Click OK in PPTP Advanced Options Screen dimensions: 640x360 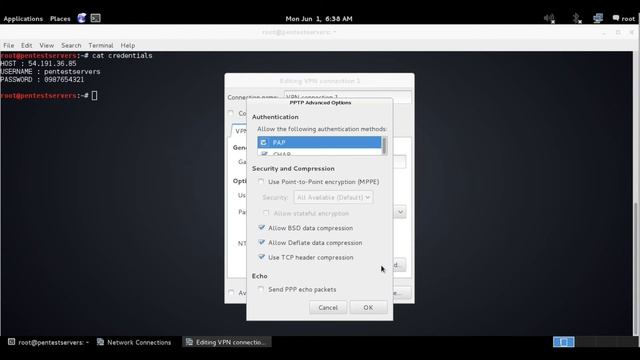(x=368, y=307)
